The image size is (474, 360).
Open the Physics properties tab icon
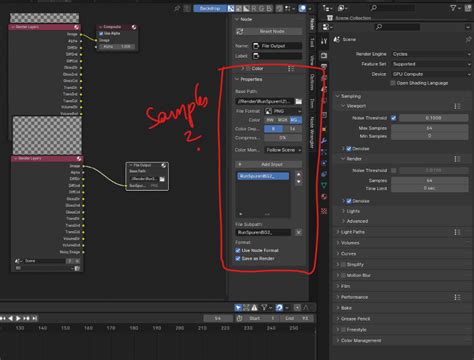coord(324,163)
